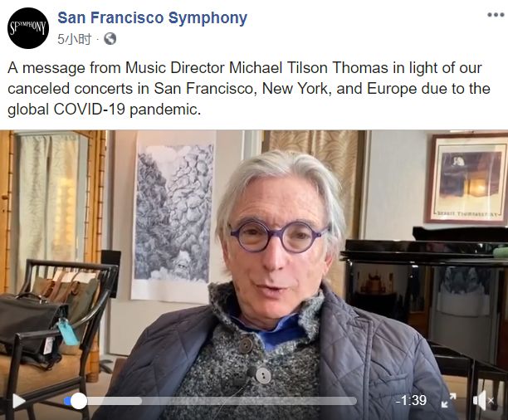Select the post caption about canceled concerts
Viewport: 508px width, 420px height.
249,89
